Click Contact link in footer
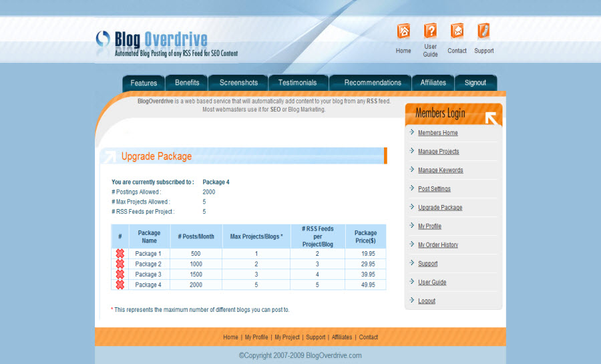Screen dimensions: 601x364 click(x=369, y=337)
